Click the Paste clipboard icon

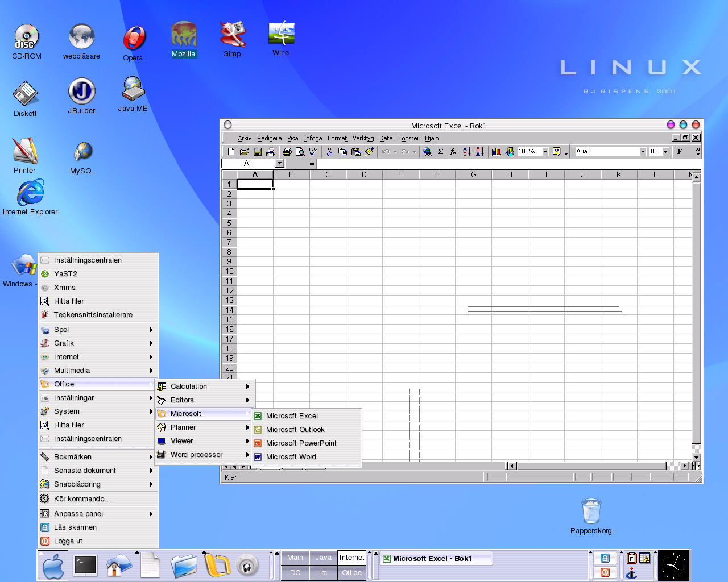pos(356,152)
